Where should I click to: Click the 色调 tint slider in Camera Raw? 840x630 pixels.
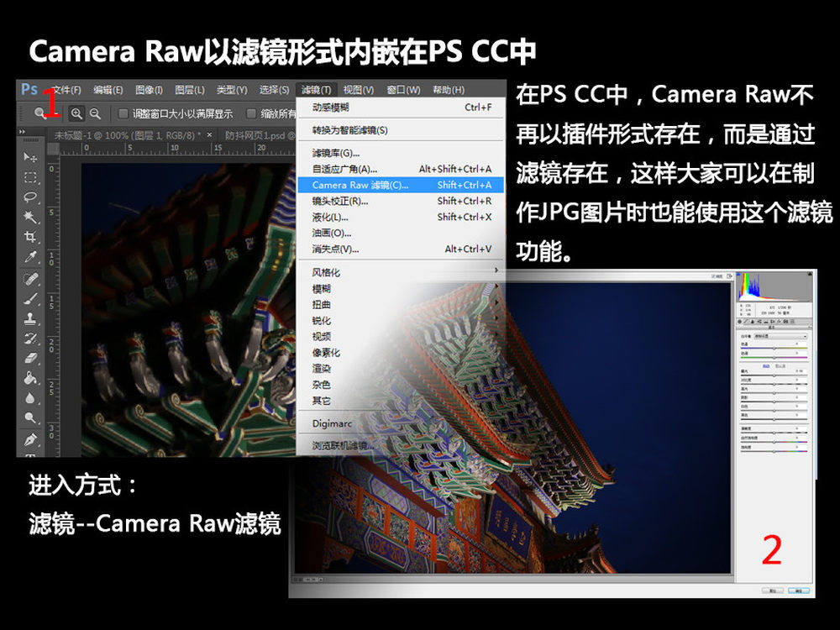774,357
